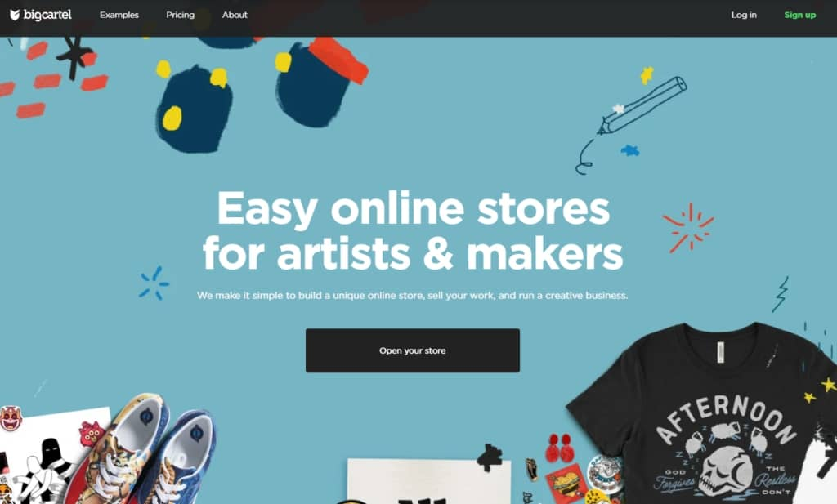Open the Examples page
The height and width of the screenshot is (504, 837).
tap(119, 15)
